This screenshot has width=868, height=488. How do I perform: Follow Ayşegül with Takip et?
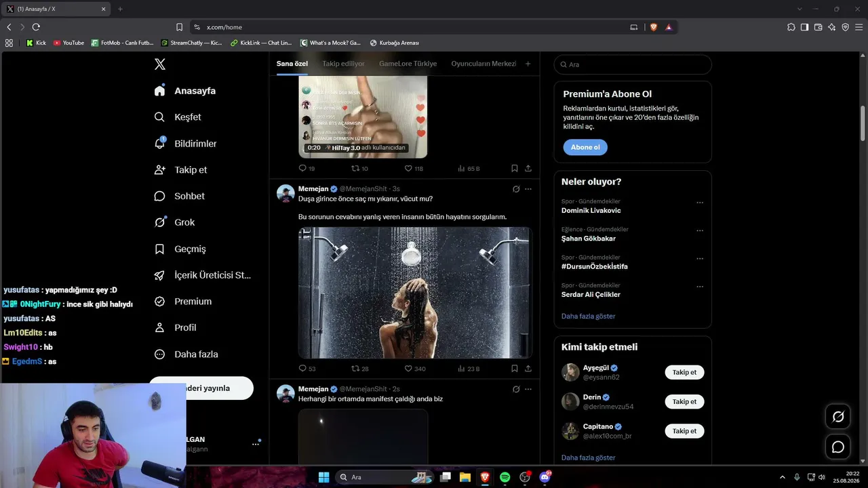tap(684, 372)
